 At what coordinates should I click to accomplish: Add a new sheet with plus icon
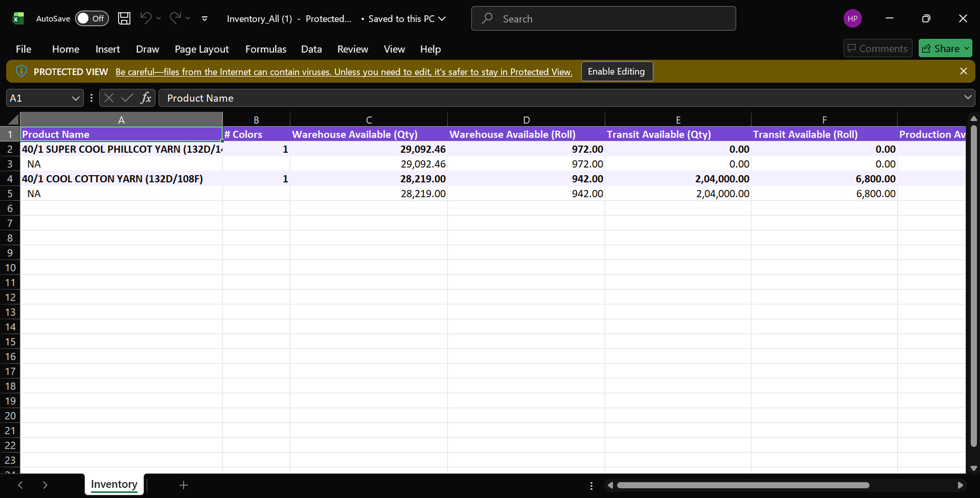click(184, 485)
